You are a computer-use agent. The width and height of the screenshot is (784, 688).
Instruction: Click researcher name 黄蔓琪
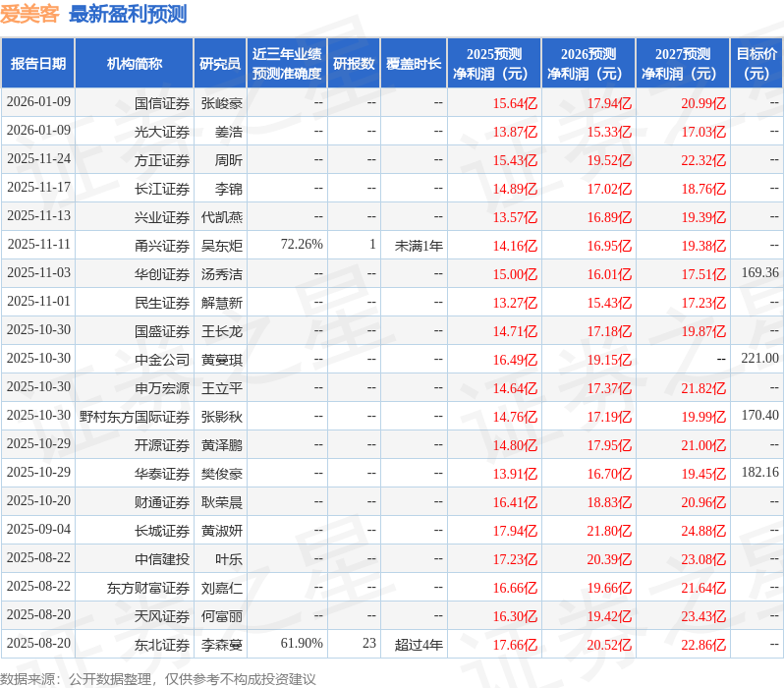pyautogui.click(x=222, y=361)
